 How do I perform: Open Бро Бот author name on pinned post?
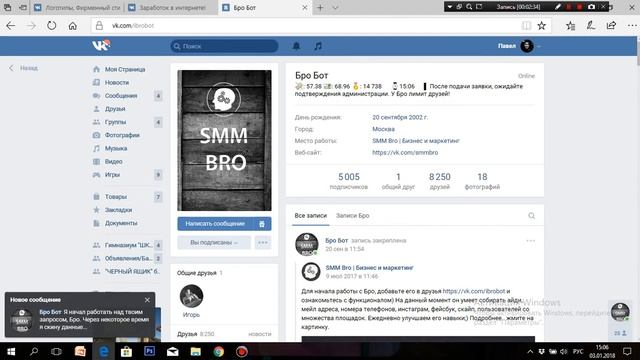coord(336,240)
